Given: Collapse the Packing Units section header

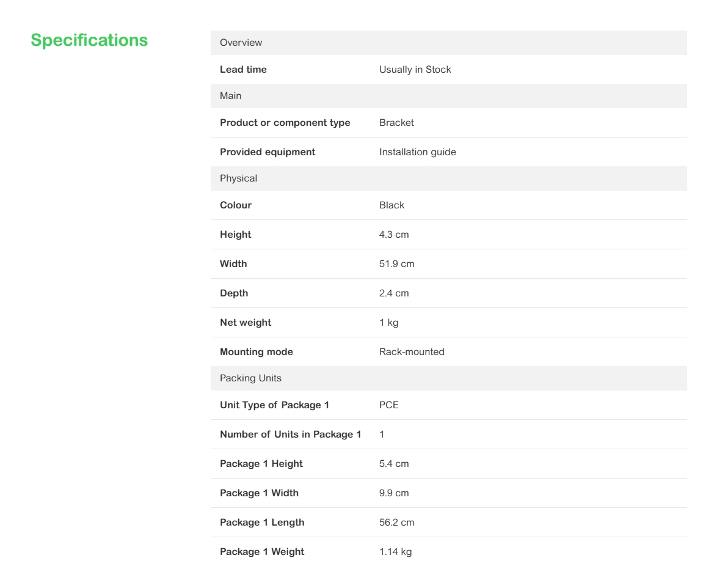Looking at the screenshot, I should (250, 378).
